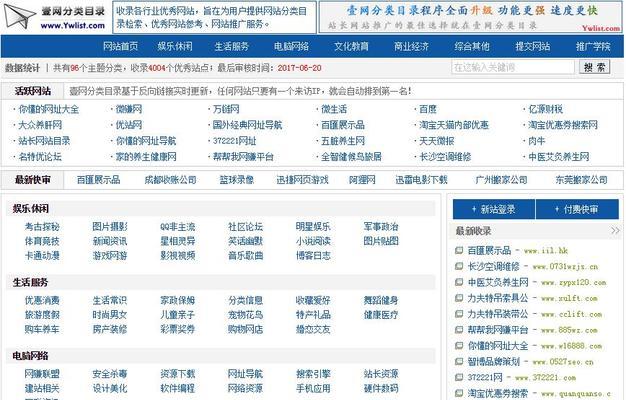Open 微赚网 in the active sites list
The image size is (626, 400).
pos(129,109)
